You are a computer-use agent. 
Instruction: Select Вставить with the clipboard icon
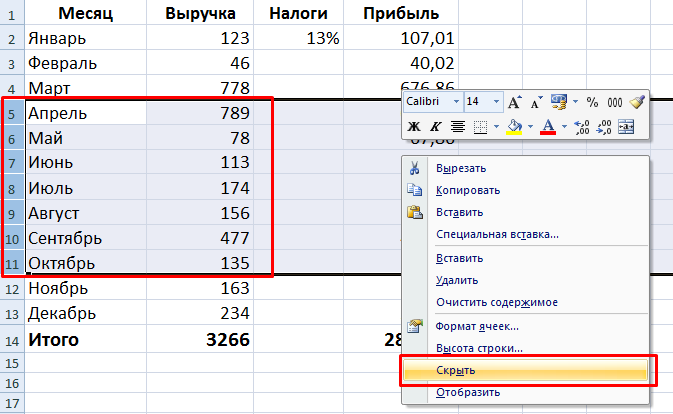pos(525,212)
